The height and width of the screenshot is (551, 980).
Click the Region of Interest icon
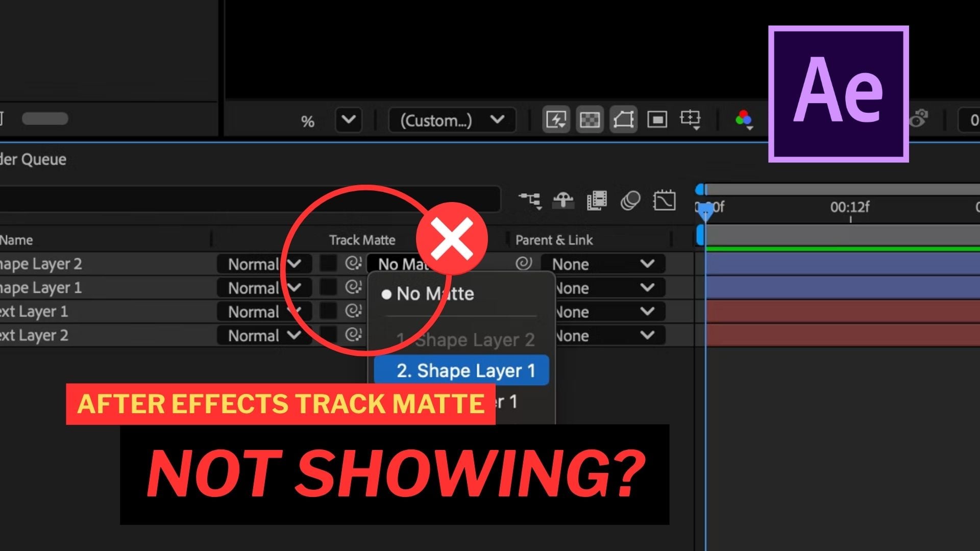coord(657,120)
